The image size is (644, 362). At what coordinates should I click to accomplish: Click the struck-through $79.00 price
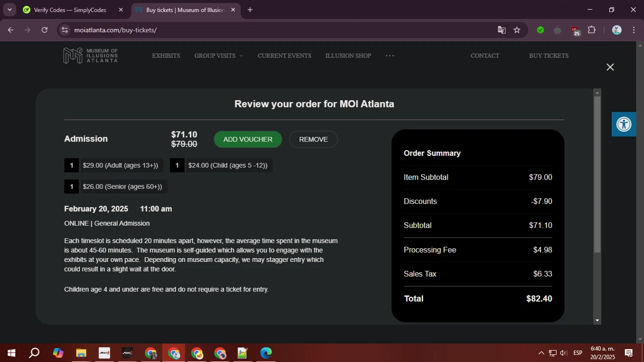point(184,144)
